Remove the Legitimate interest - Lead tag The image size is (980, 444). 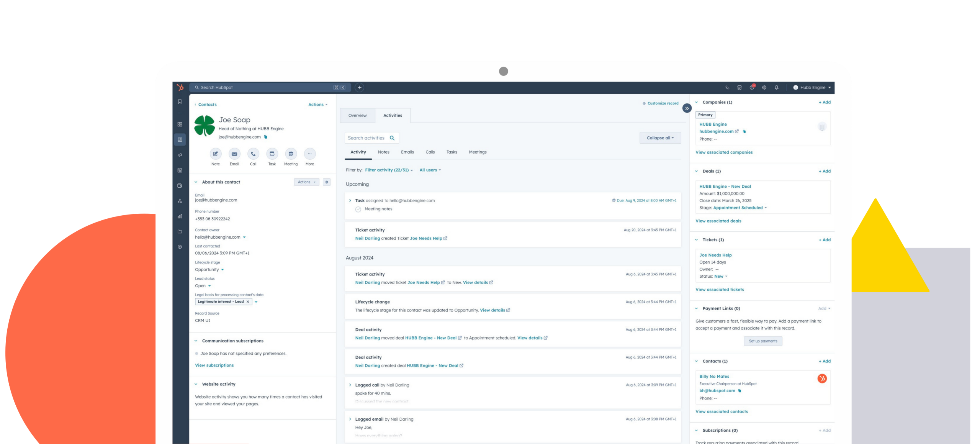tap(248, 302)
